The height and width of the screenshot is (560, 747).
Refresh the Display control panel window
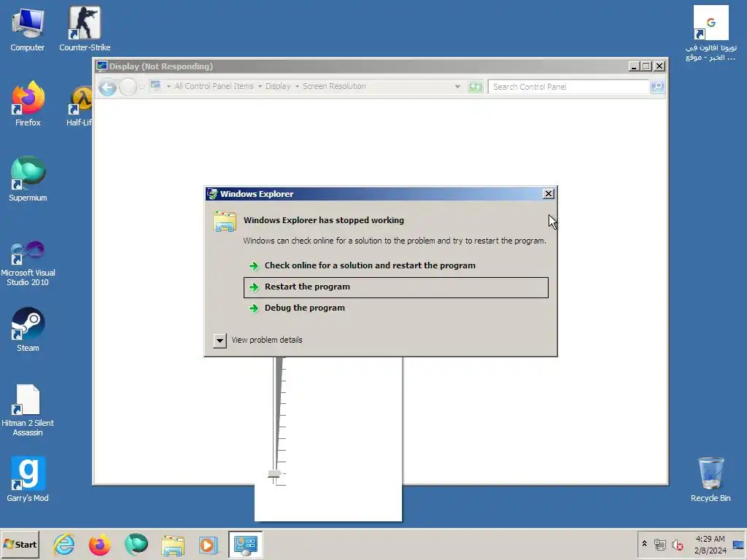coord(476,87)
